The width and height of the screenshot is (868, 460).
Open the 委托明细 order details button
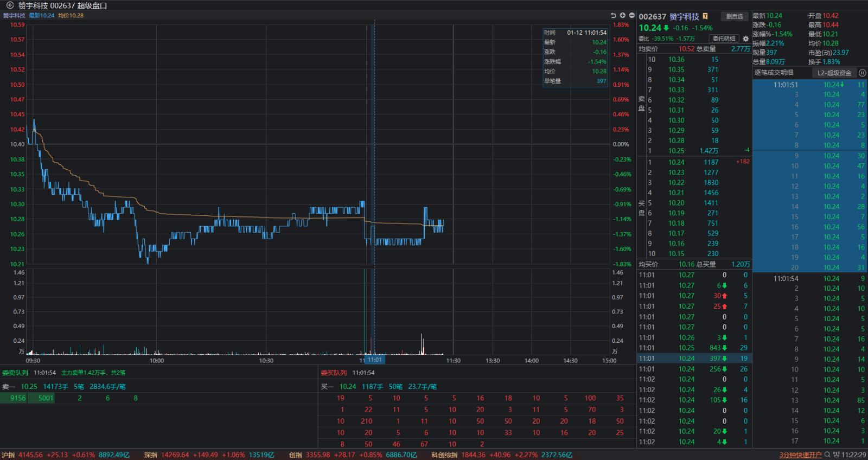tap(724, 39)
